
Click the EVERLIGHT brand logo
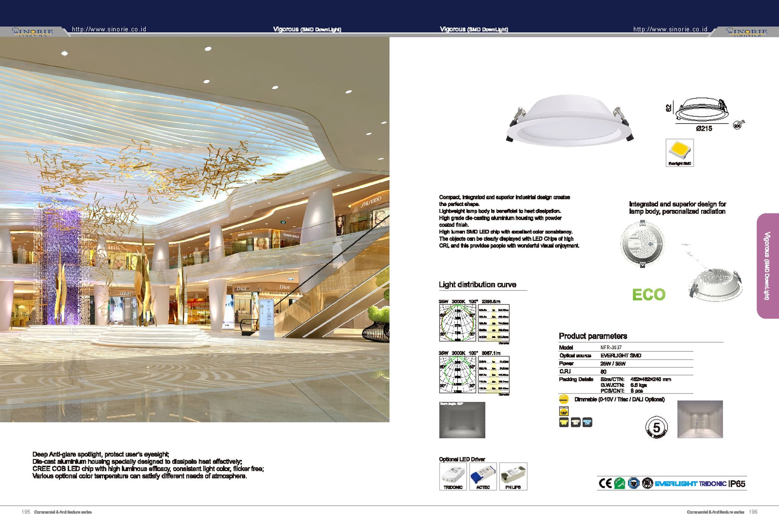coord(676,484)
